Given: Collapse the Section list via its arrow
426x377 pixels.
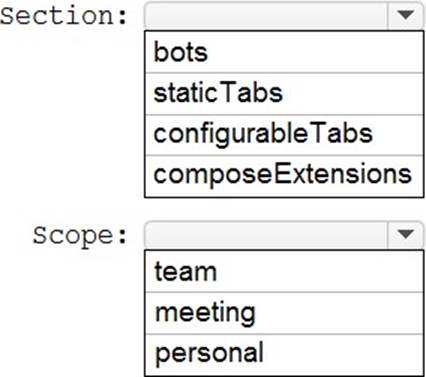Looking at the screenshot, I should (405, 15).
